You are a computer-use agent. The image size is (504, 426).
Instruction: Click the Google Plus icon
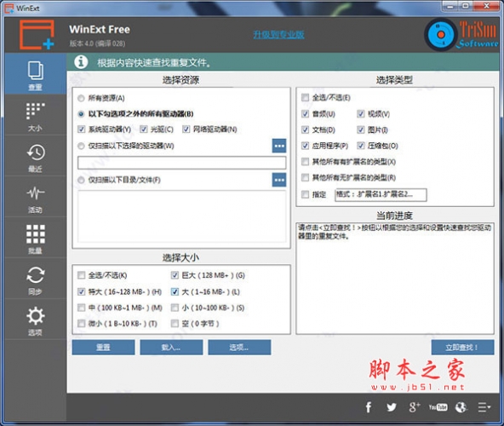click(415, 407)
